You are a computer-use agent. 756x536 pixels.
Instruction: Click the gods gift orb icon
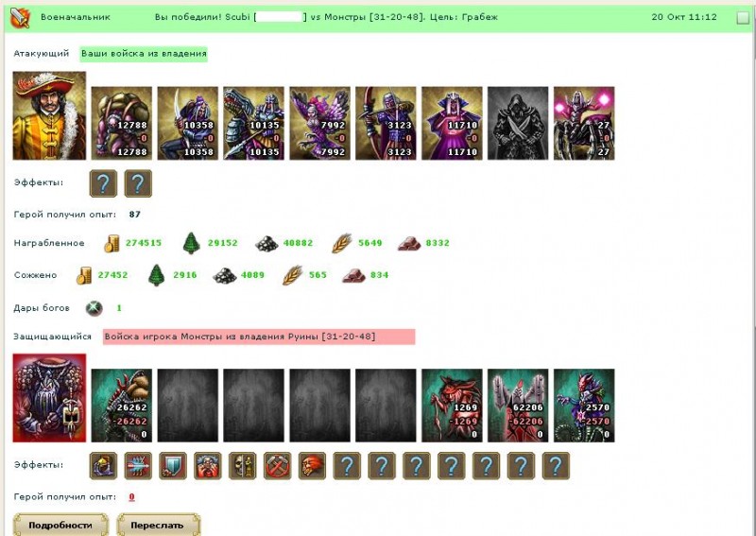click(94, 308)
